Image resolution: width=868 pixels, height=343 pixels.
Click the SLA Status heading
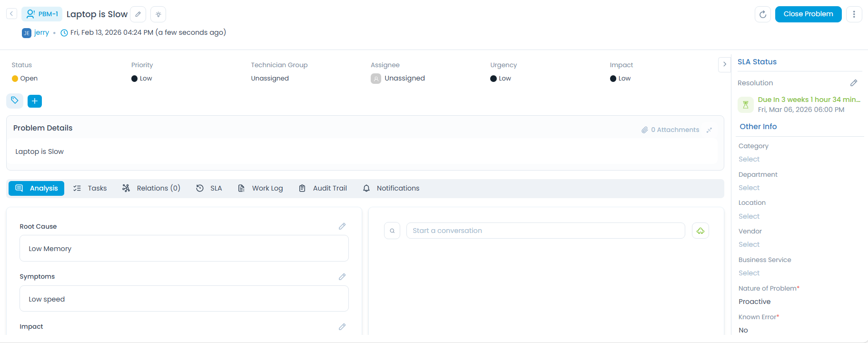(x=757, y=62)
